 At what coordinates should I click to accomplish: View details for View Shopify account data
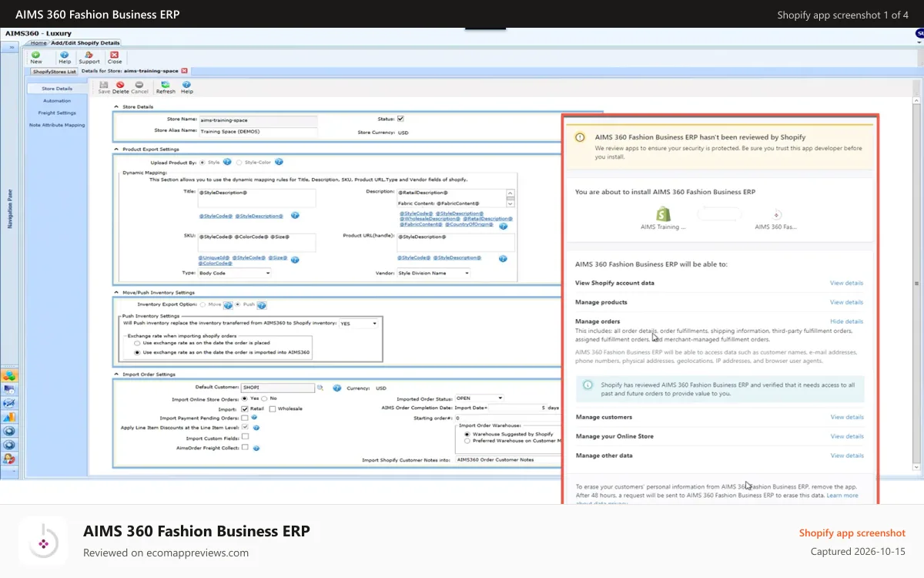(846, 283)
